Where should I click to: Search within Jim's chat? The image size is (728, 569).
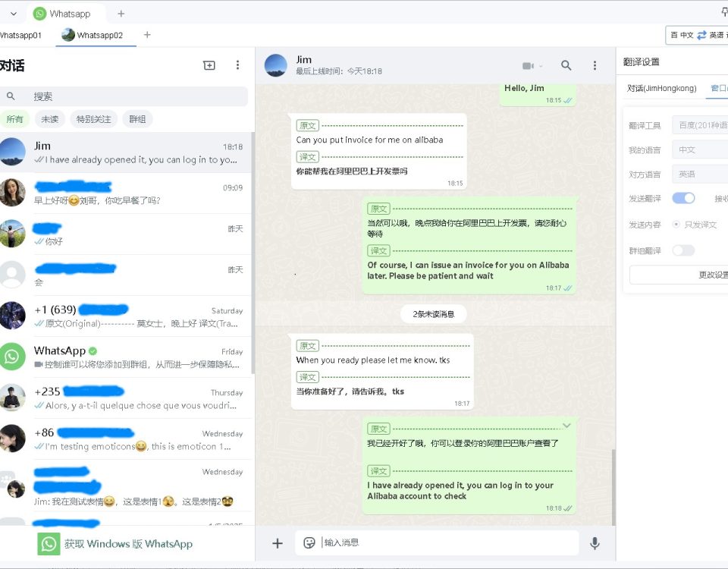point(566,65)
